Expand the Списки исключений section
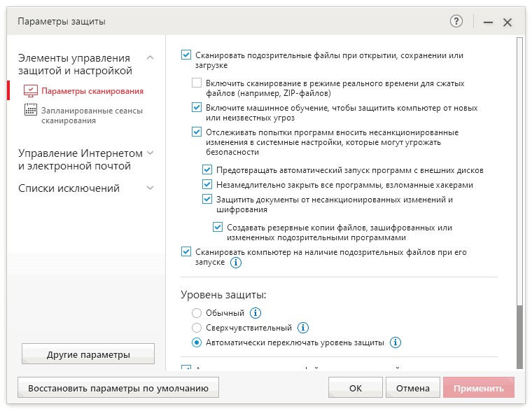This screenshot has width=532, height=416. coord(150,188)
